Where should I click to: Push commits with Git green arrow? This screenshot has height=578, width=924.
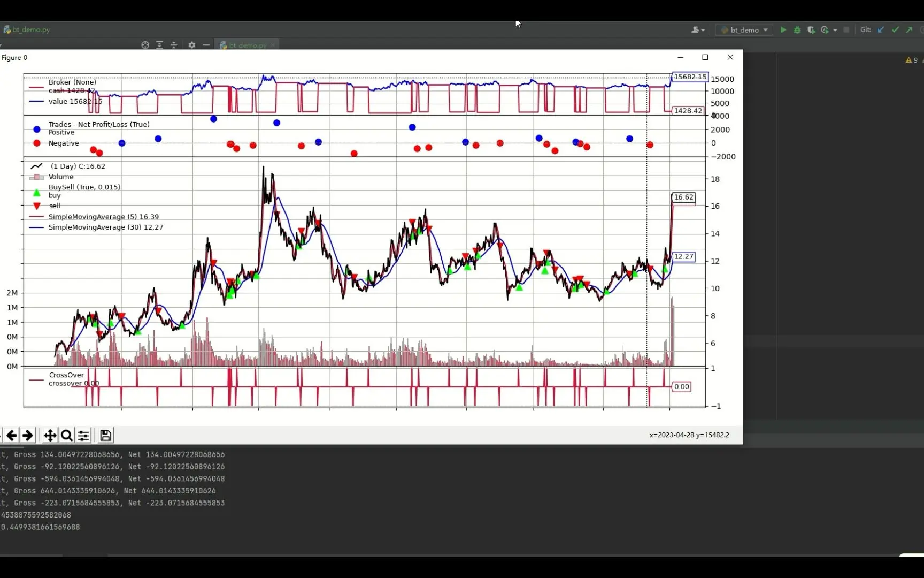[910, 30]
